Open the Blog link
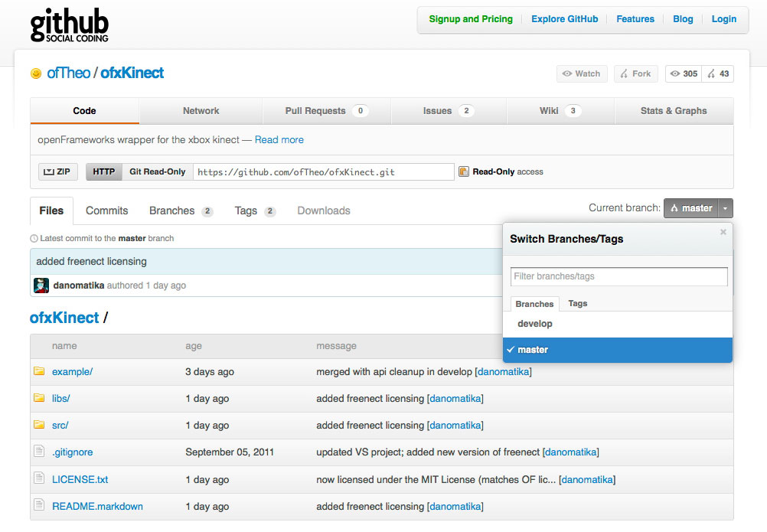This screenshot has height=532, width=767. pyautogui.click(x=683, y=19)
